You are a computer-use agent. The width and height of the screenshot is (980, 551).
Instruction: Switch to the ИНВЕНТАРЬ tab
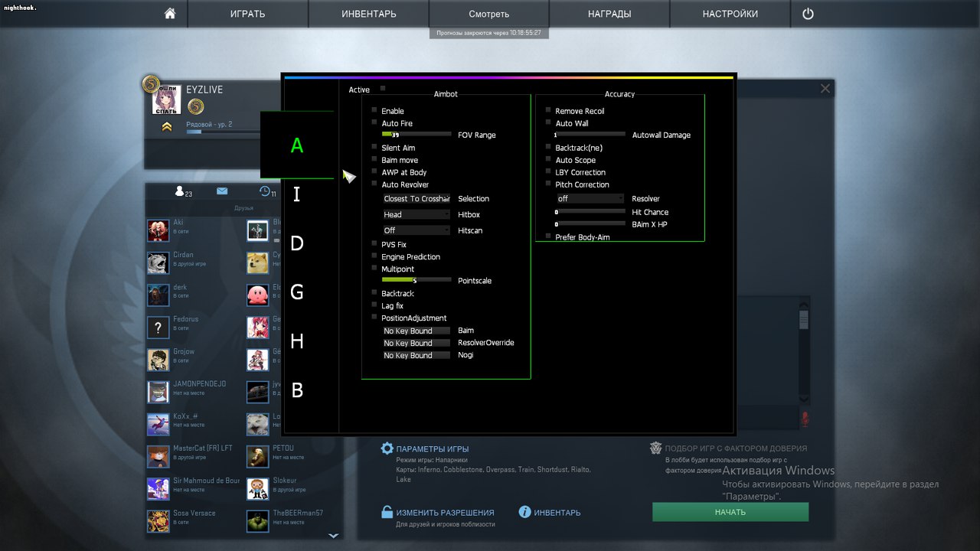pyautogui.click(x=368, y=14)
